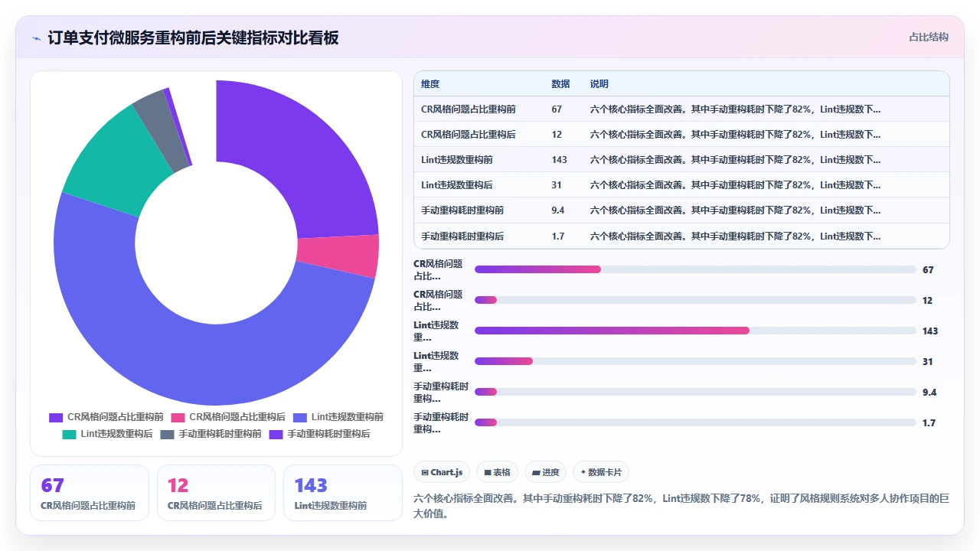
Task: Toggle legend swatch for Lint违规数重构后
Action: pyautogui.click(x=69, y=434)
